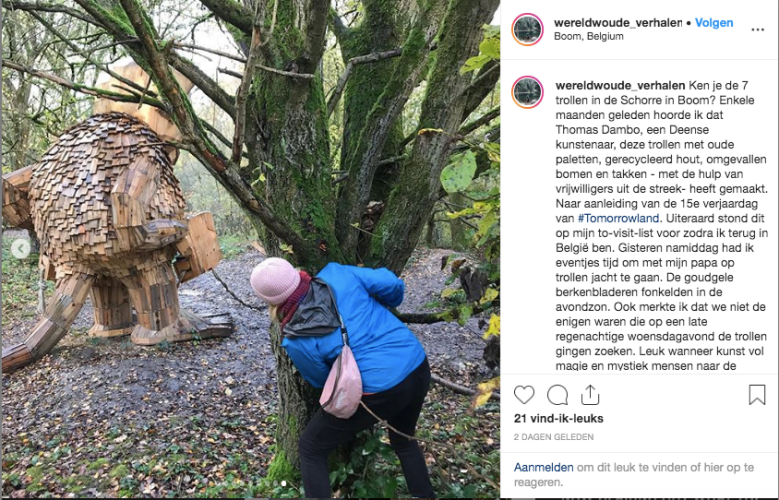The image size is (779, 500).
Task: Click the wooden troll photo
Action: point(251,249)
